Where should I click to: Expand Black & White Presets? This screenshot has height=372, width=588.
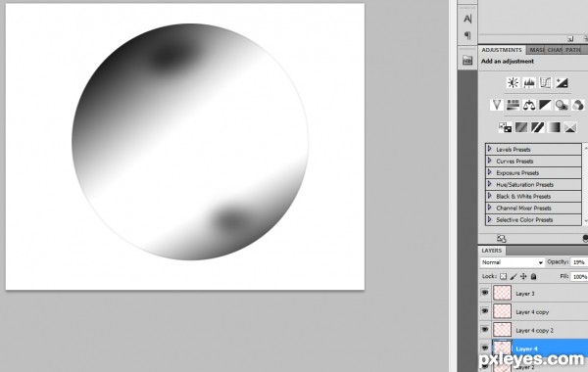click(x=489, y=196)
